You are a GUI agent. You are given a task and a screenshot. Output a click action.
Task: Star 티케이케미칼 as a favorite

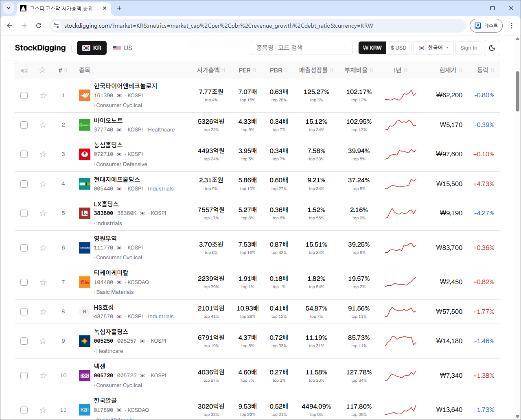point(43,282)
